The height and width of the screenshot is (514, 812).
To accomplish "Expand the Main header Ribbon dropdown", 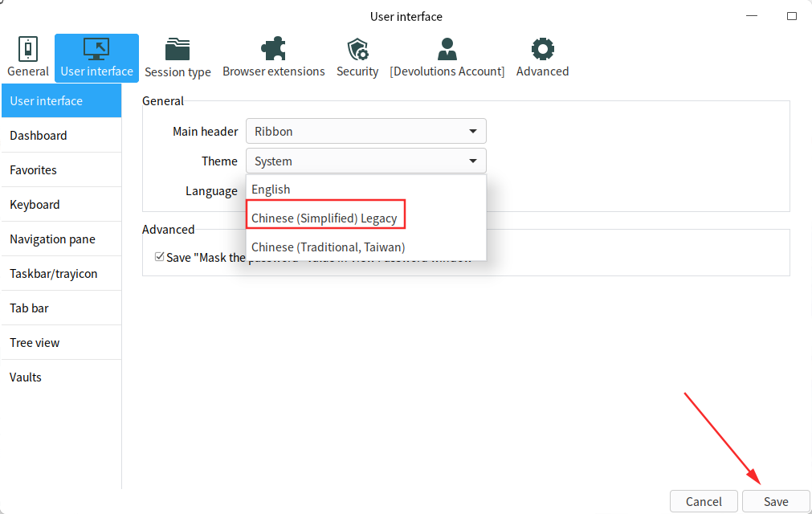I will click(x=365, y=131).
